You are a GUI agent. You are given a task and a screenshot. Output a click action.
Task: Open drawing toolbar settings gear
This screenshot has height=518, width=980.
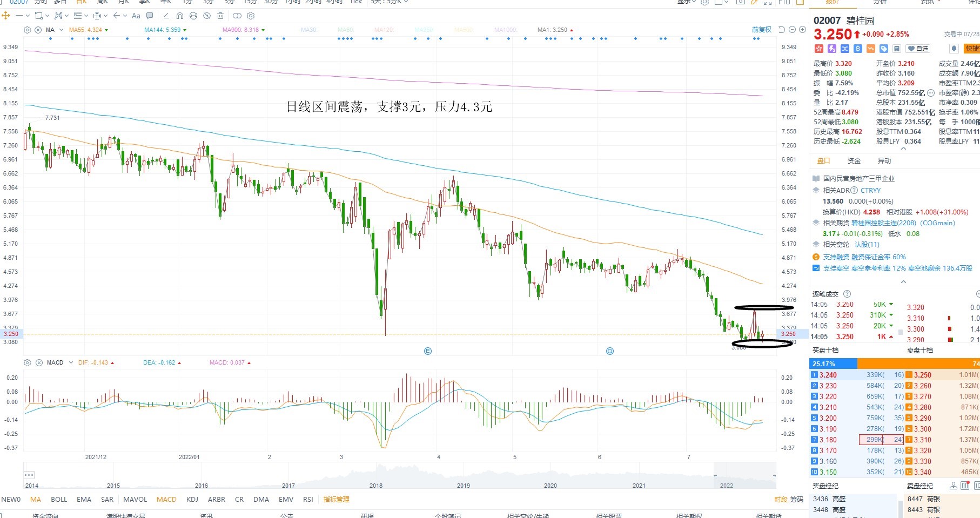(x=251, y=16)
